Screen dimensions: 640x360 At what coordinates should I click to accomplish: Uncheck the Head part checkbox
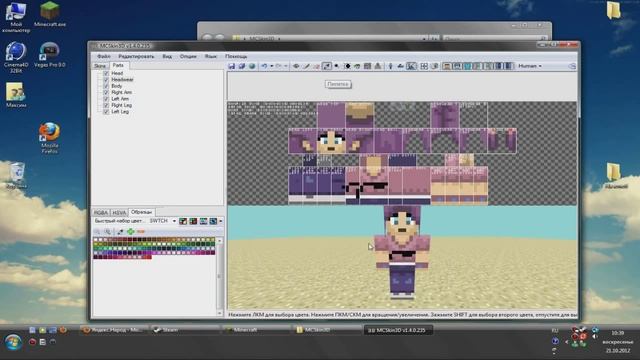click(106, 73)
